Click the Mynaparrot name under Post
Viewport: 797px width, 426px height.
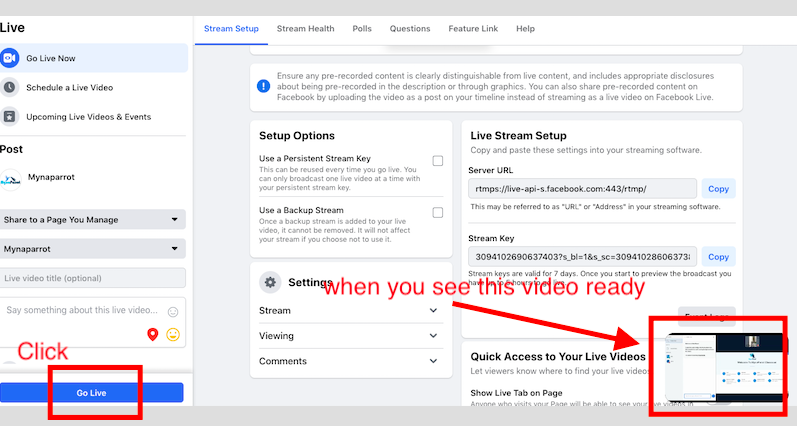[51, 177]
